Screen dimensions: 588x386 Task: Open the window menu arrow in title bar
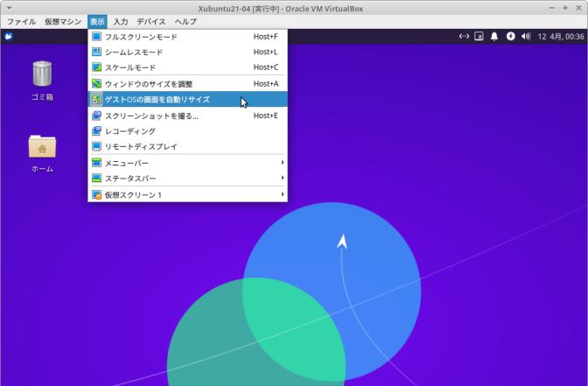[10, 8]
